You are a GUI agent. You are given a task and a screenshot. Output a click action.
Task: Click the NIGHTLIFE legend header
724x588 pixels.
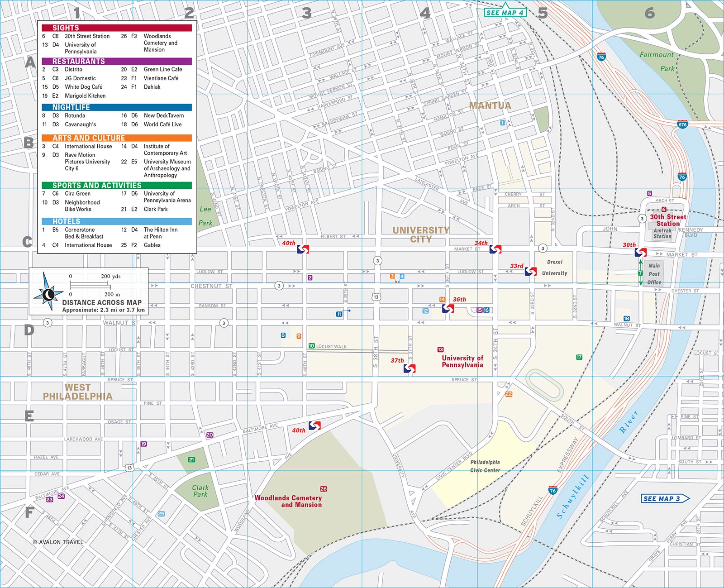pos(117,107)
